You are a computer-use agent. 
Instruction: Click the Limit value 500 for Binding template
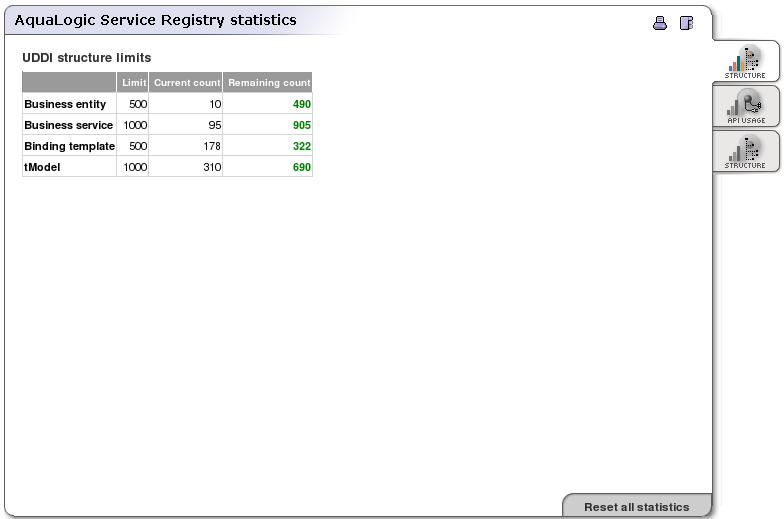pyautogui.click(x=138, y=146)
